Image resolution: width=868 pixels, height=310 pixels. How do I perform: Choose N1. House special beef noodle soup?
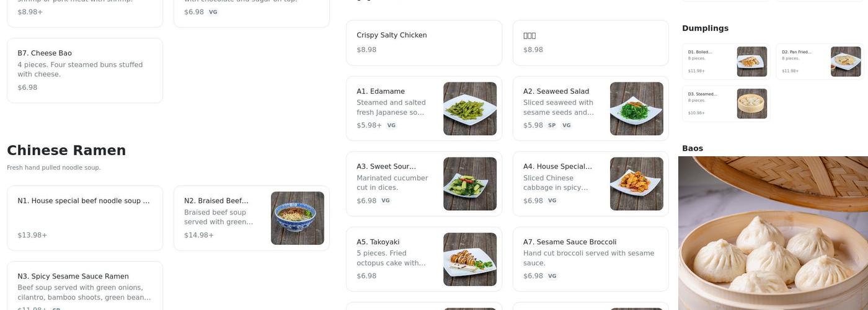pos(84,218)
